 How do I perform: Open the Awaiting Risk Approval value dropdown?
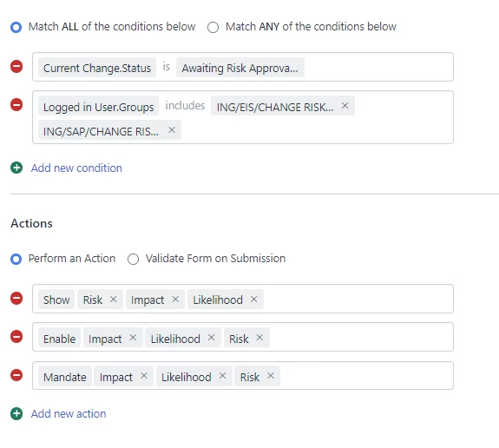tap(240, 68)
